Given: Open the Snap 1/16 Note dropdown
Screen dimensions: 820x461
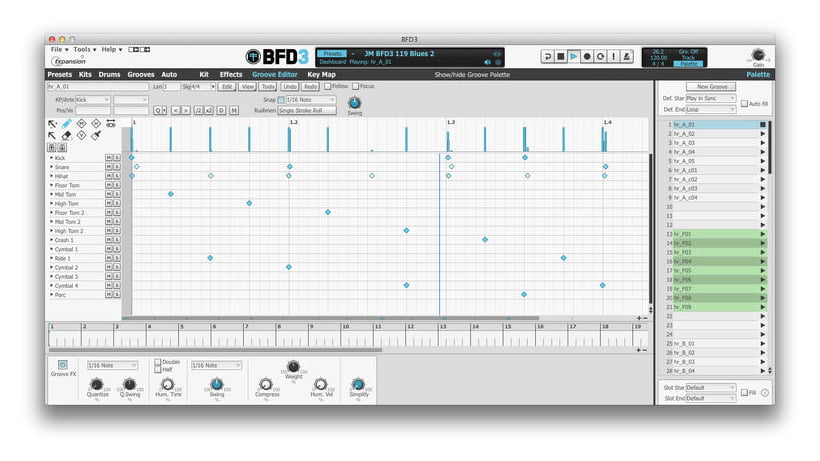Looking at the screenshot, I should coord(311,100).
